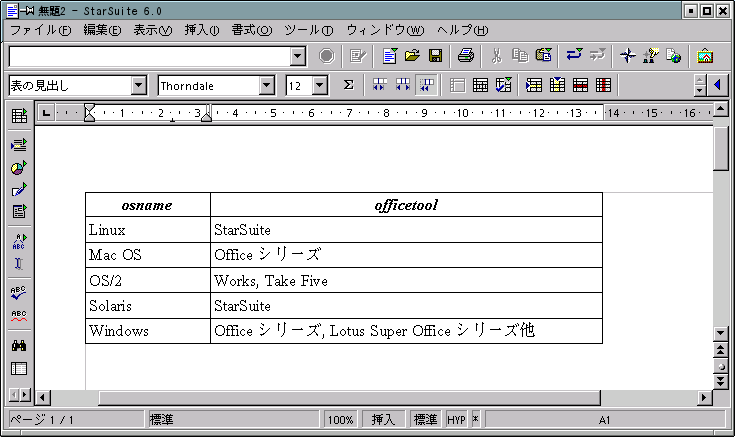The image size is (735, 437).
Task: Show draw functions from left toolbar
Action: (x=19, y=190)
